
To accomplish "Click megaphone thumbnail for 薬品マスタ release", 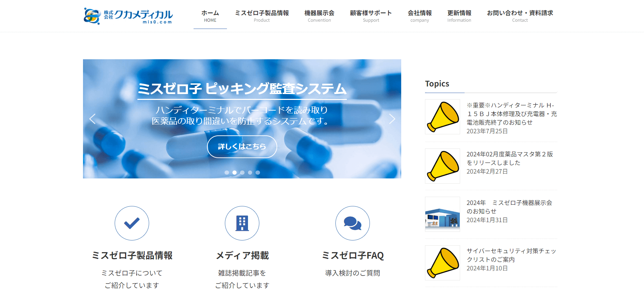I will pyautogui.click(x=443, y=166).
